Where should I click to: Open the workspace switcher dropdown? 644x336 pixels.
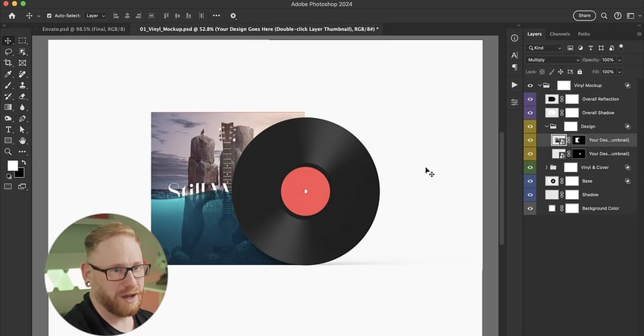[633, 16]
